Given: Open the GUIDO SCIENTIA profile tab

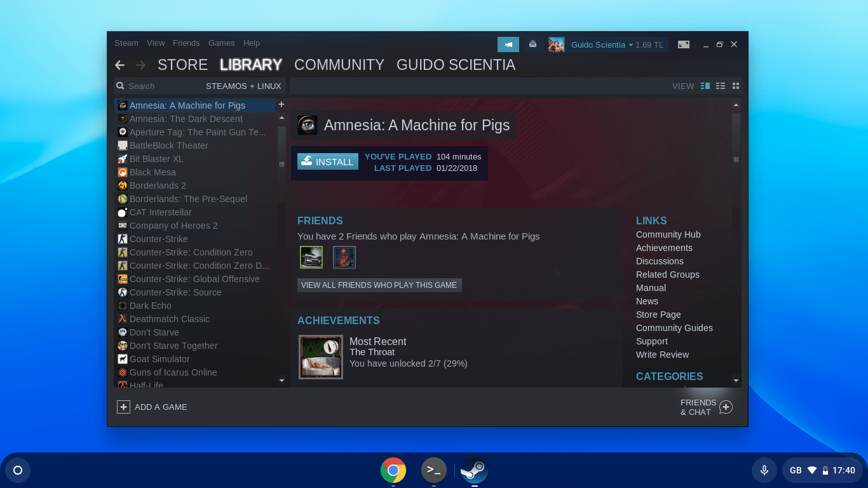Looking at the screenshot, I should tap(456, 65).
